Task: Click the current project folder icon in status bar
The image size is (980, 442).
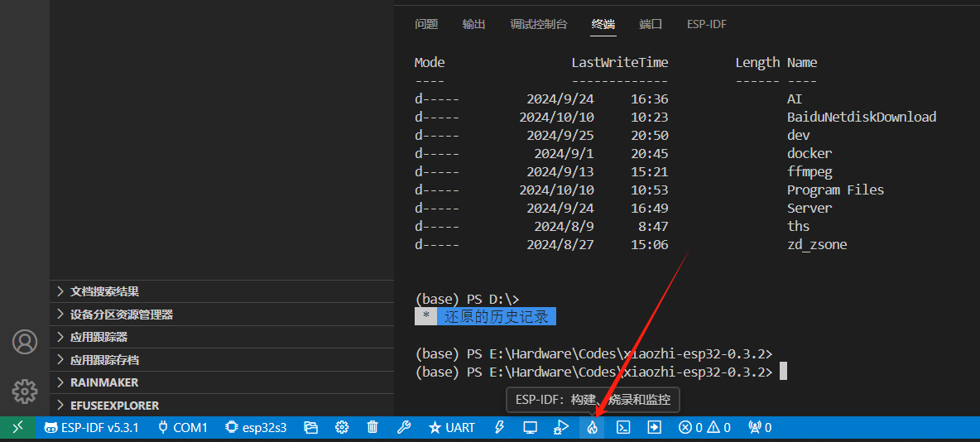Action: coord(311,428)
